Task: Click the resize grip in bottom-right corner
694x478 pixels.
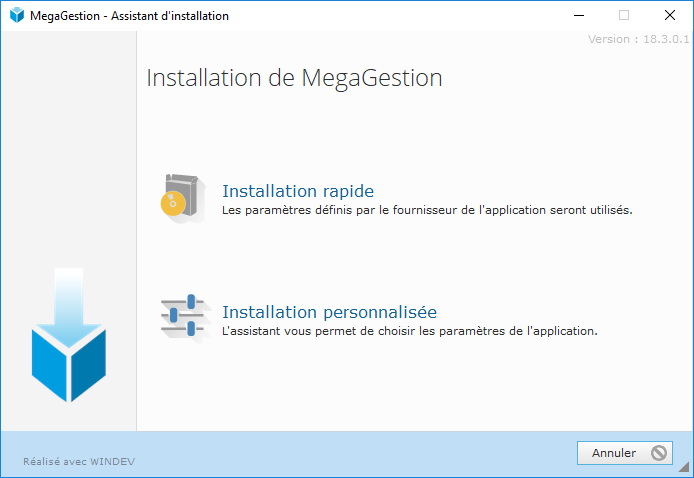Action: (x=684, y=467)
